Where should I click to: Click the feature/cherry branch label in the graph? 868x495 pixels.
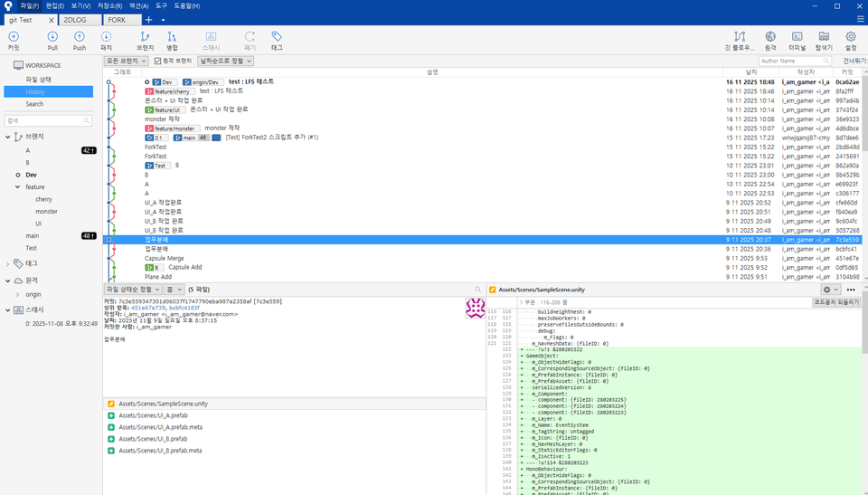click(x=168, y=91)
